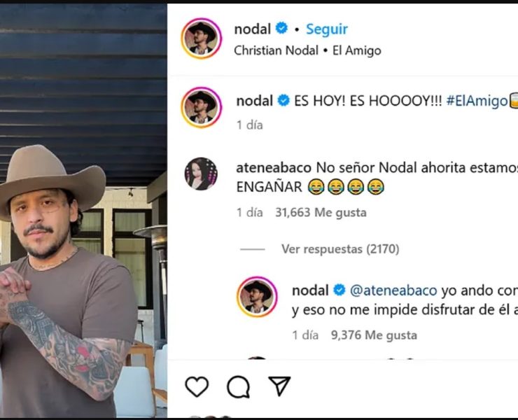Screen dimensions: 518x420
Task: Open the #ElAmigo hashtag link
Action: tap(477, 101)
